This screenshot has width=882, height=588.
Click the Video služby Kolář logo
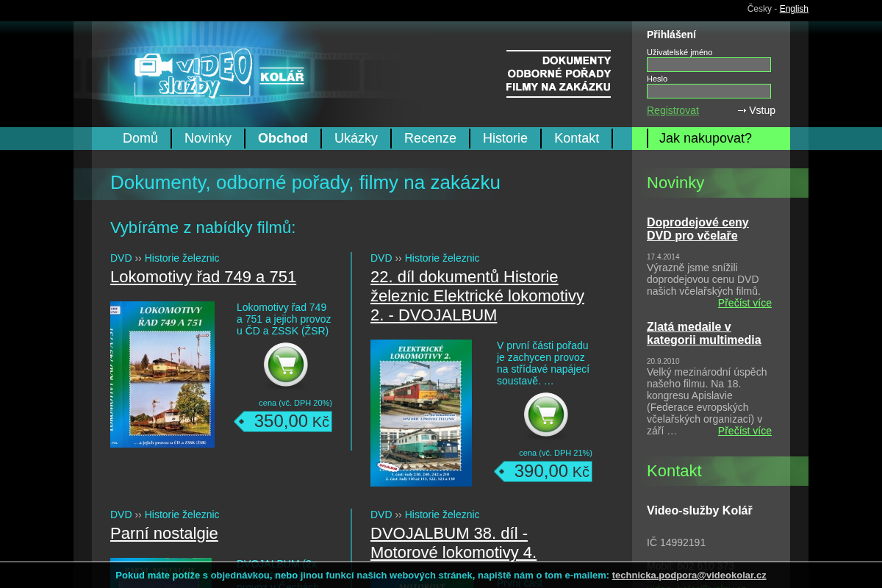tap(219, 74)
